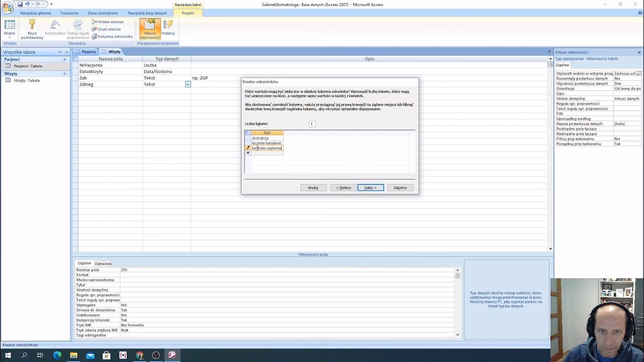Click the round Office button
The image size is (644, 362).
[7, 6]
